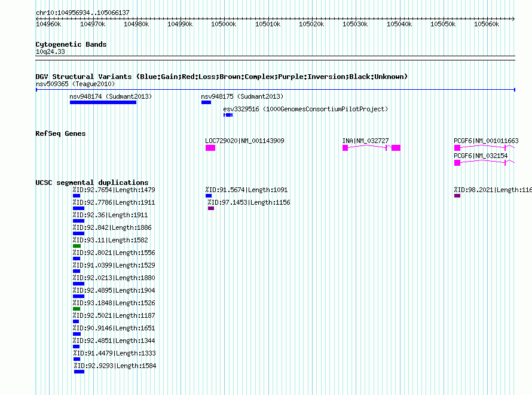Select the esv3329516 variant feature
This screenshot has height=395, width=532.
click(x=228, y=115)
